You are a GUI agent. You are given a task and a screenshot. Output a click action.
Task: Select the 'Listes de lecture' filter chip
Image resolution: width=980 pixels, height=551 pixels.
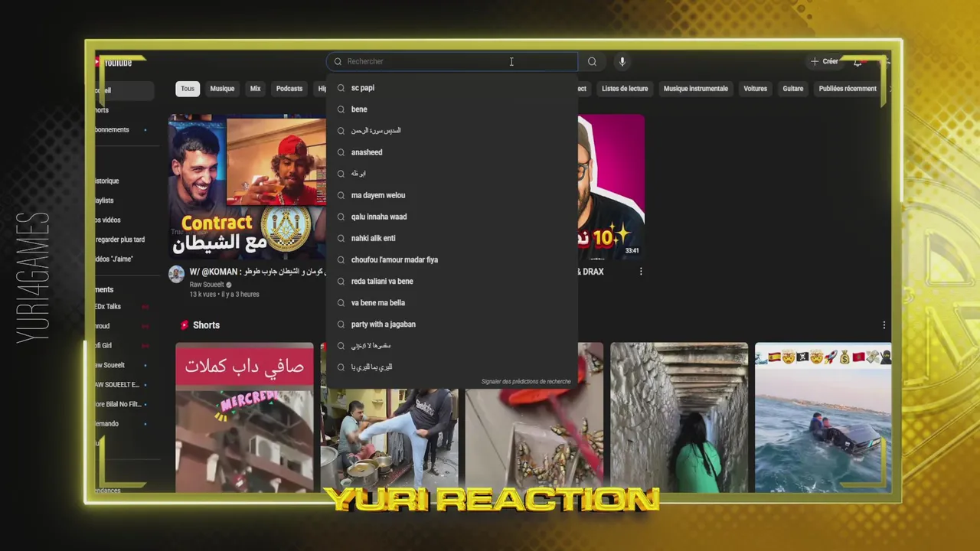(625, 89)
